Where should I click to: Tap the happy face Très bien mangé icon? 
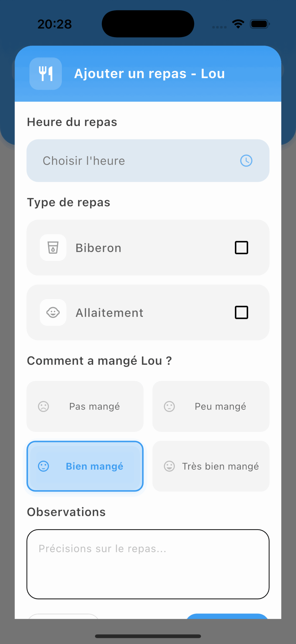coord(169,466)
